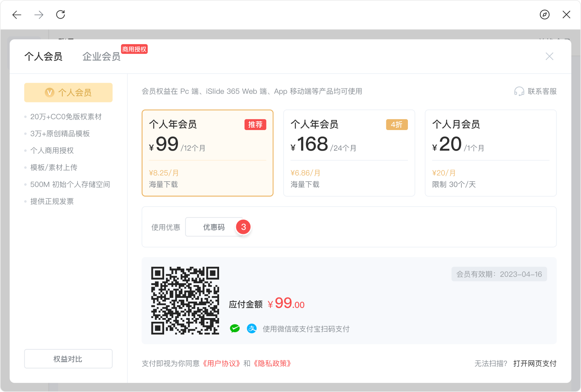This screenshot has height=392, width=581.
Task: Click the headset icon beside 联系客服
Action: [x=519, y=91]
